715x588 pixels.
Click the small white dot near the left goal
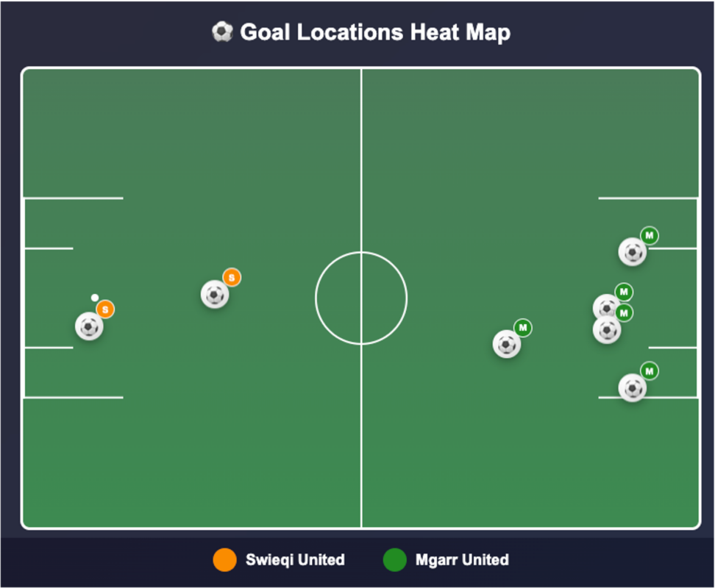coord(95,298)
